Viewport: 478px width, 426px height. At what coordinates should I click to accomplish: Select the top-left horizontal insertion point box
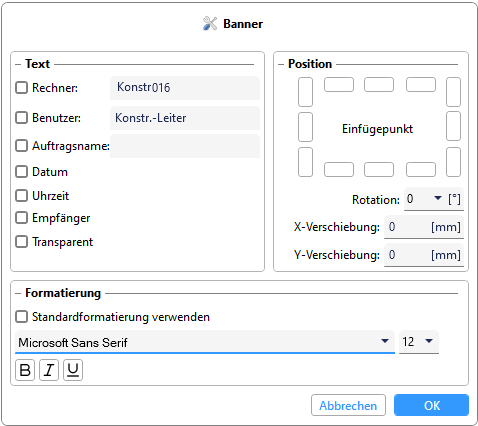[x=339, y=85]
